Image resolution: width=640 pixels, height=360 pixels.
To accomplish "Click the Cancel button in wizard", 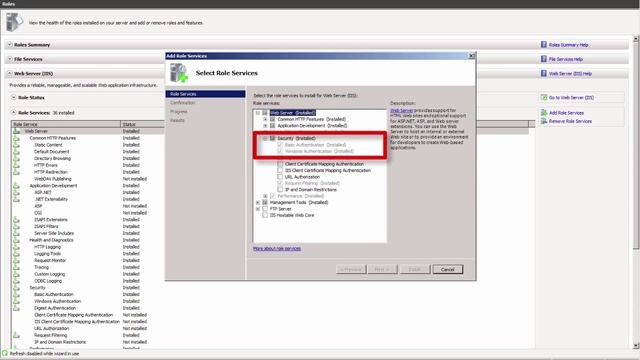I will click(448, 269).
